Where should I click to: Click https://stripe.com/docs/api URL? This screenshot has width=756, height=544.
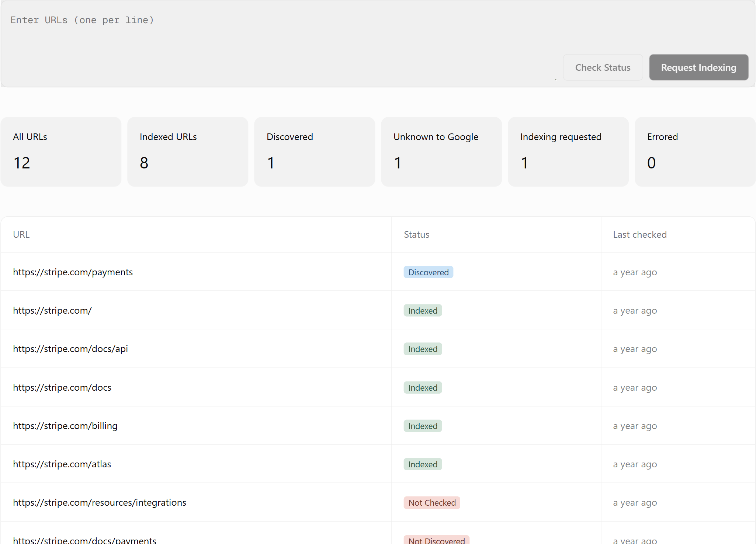coord(70,349)
